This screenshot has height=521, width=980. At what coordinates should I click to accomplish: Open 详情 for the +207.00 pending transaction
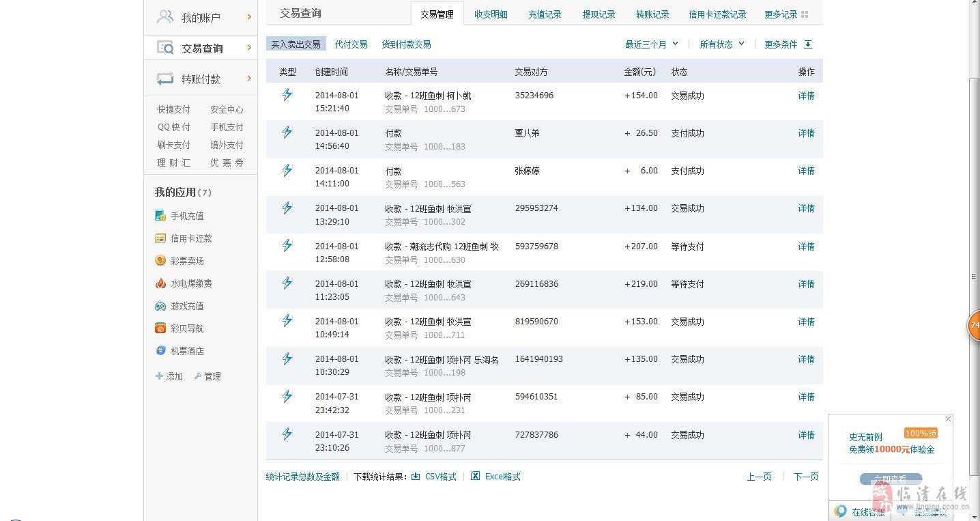pos(807,247)
